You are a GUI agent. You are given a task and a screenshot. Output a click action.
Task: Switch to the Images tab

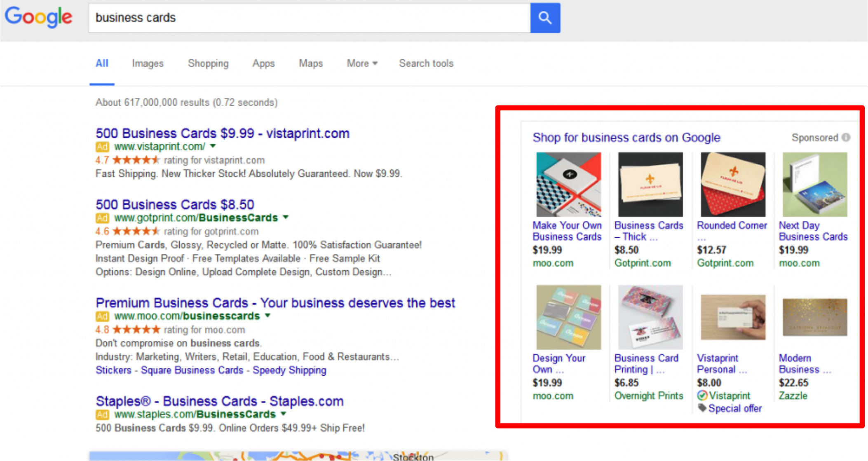pyautogui.click(x=148, y=63)
